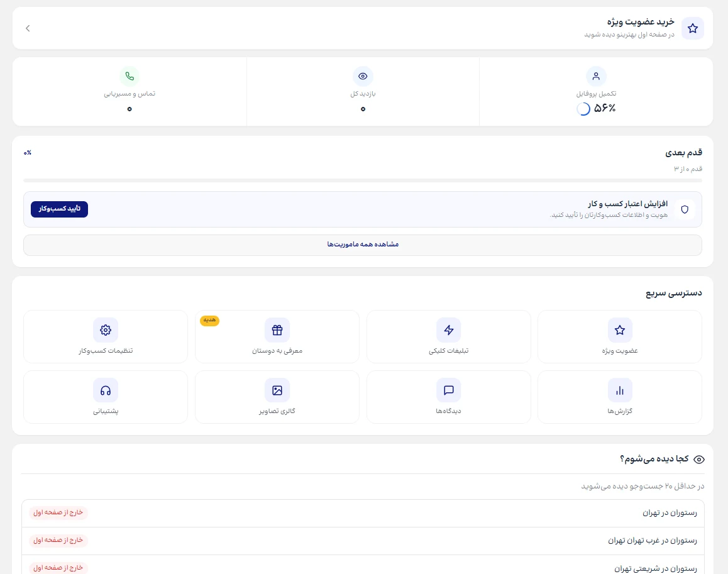Select the رستوران در تهران search row
The image size is (728, 574).
[x=363, y=513]
